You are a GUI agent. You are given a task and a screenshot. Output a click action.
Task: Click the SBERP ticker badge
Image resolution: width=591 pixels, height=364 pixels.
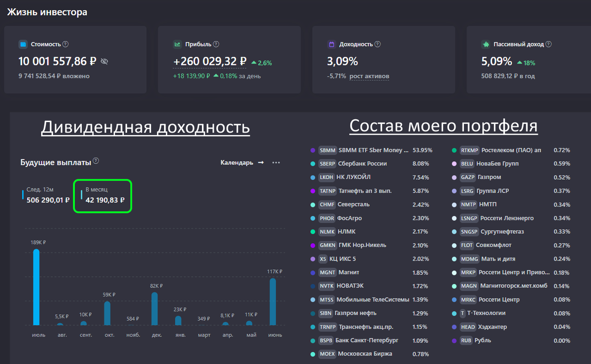[x=328, y=164]
